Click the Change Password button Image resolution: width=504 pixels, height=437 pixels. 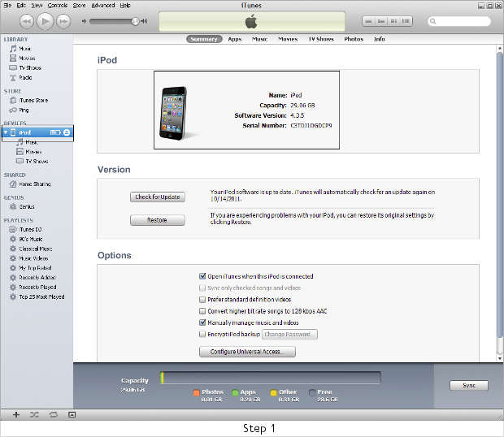(x=289, y=335)
